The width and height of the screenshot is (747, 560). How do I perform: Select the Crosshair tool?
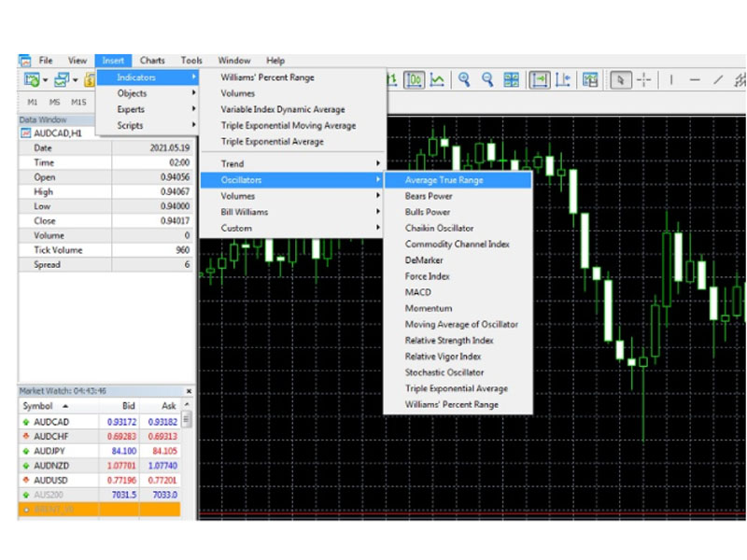click(643, 79)
